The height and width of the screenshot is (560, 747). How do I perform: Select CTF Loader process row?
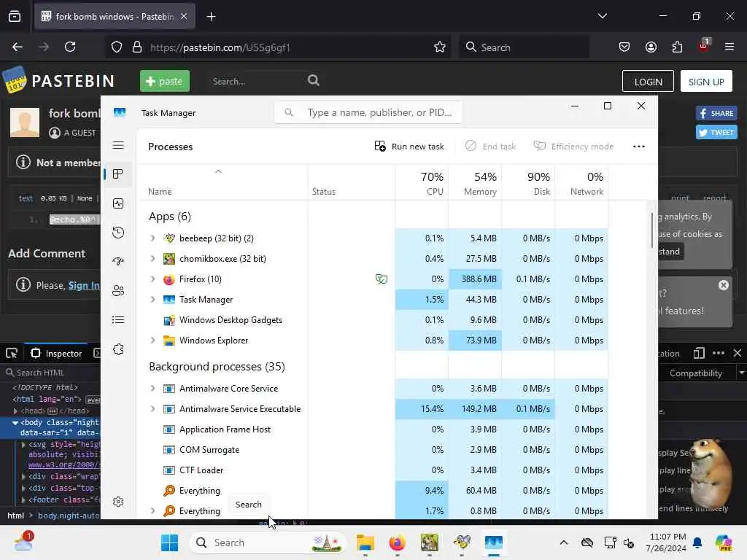tap(373, 470)
